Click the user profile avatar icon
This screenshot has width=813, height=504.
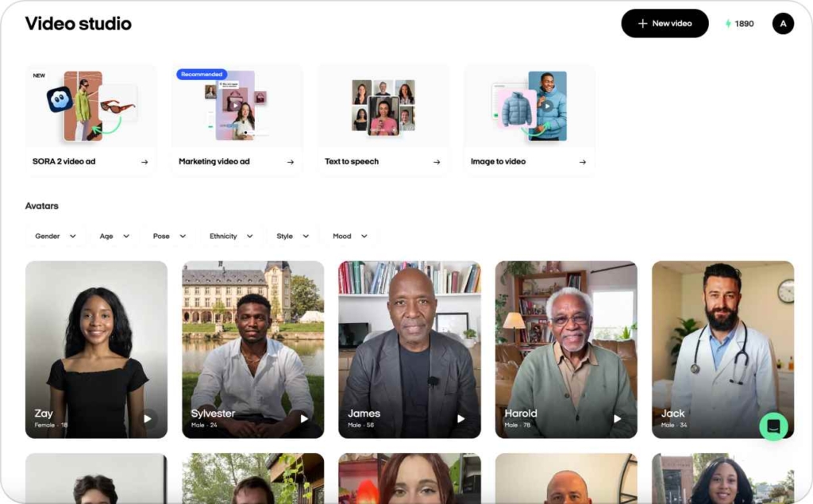tap(783, 24)
